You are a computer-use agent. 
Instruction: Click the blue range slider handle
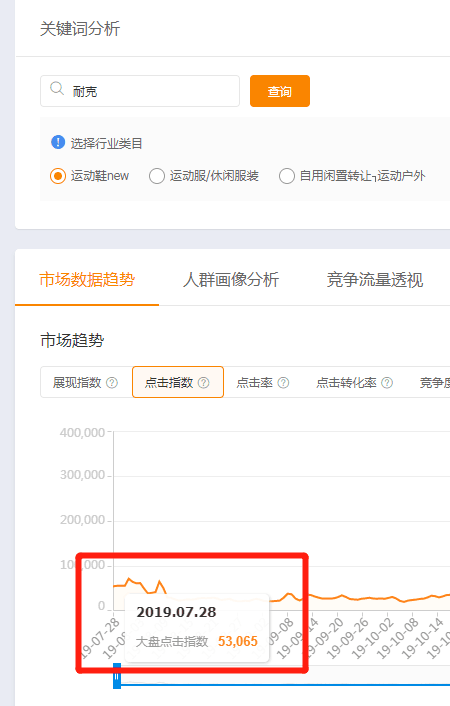tap(117, 676)
